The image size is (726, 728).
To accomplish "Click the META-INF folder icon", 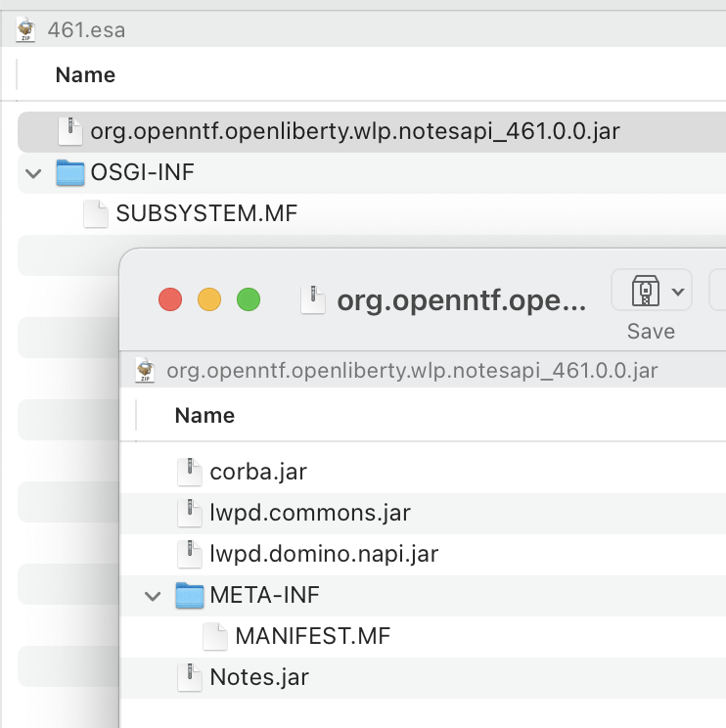I will pyautogui.click(x=190, y=595).
